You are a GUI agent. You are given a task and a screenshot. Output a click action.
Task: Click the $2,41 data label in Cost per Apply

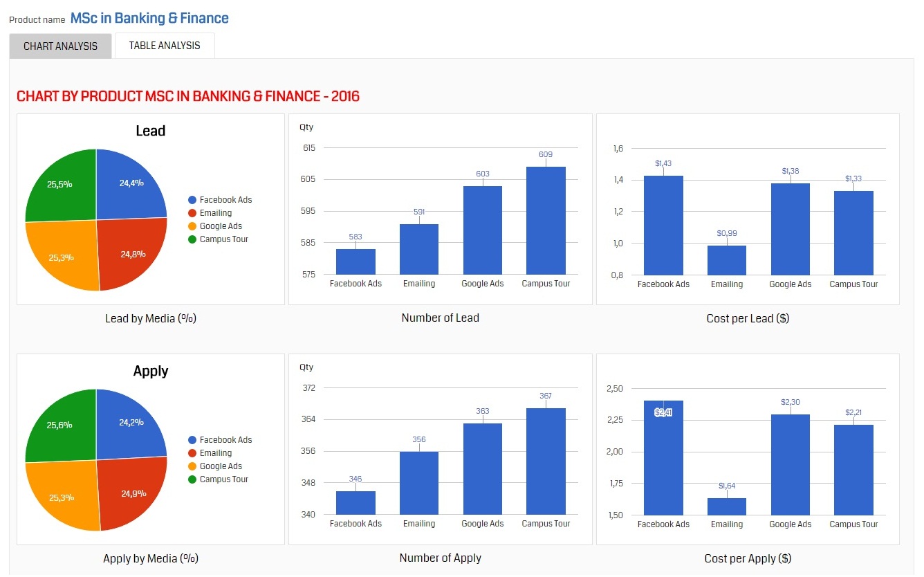click(663, 412)
